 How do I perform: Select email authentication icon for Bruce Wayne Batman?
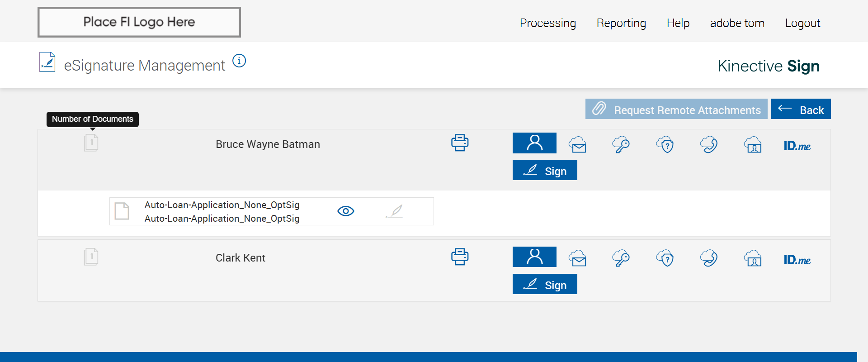coord(578,145)
